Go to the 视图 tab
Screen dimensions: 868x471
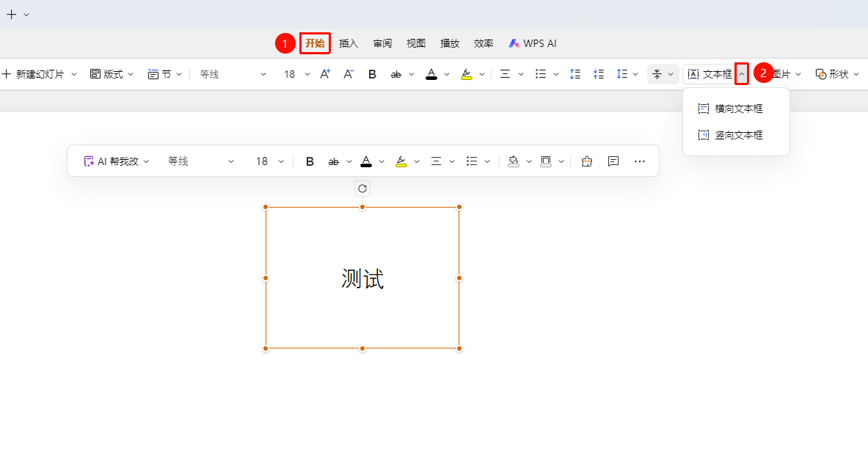[416, 43]
